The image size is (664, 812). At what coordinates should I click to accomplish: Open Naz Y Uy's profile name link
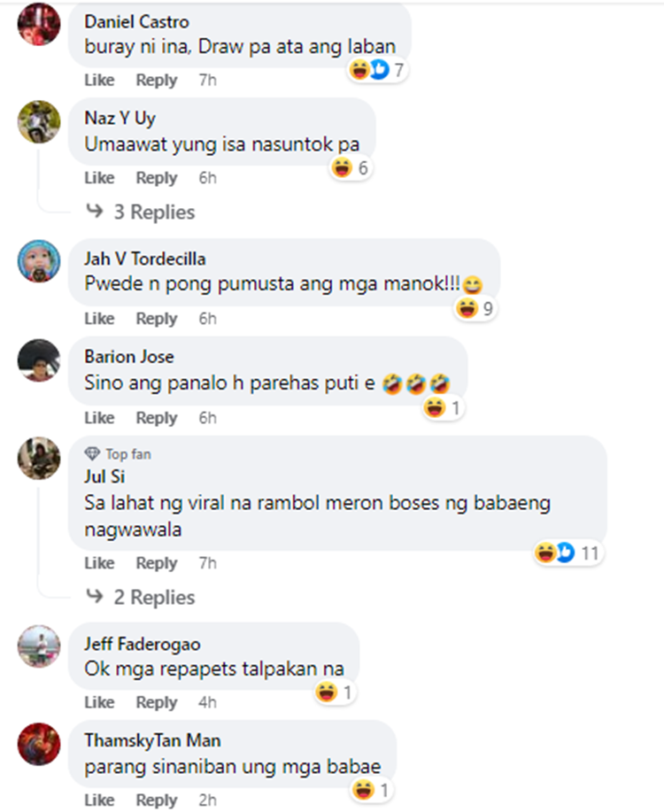coord(120,118)
